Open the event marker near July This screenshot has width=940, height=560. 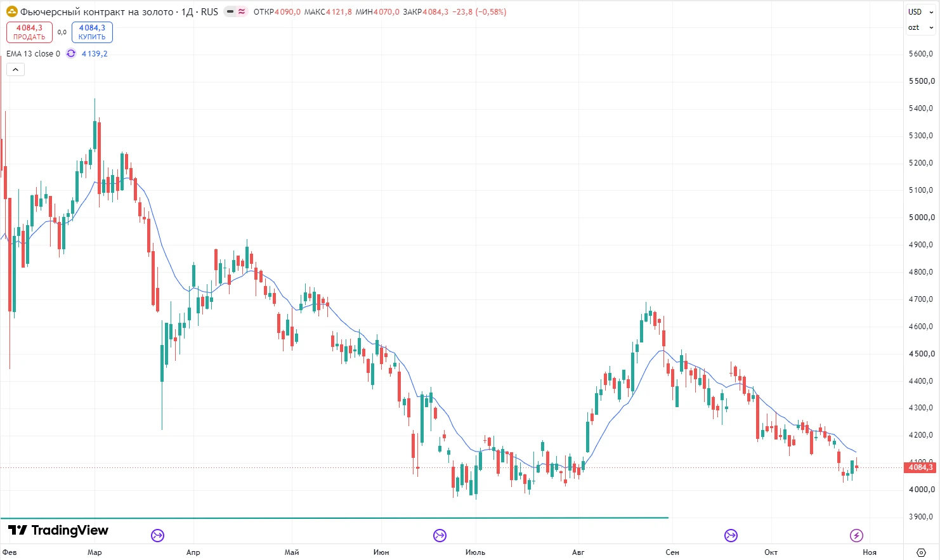pyautogui.click(x=440, y=535)
